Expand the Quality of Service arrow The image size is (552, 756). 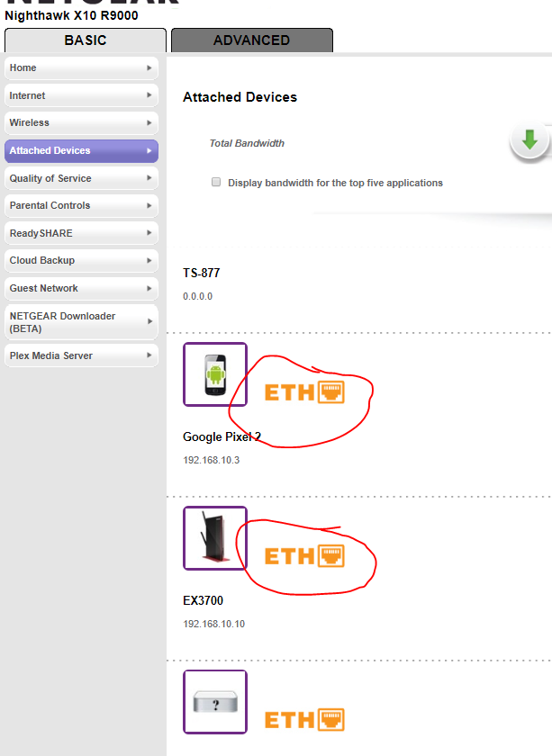[x=149, y=178]
